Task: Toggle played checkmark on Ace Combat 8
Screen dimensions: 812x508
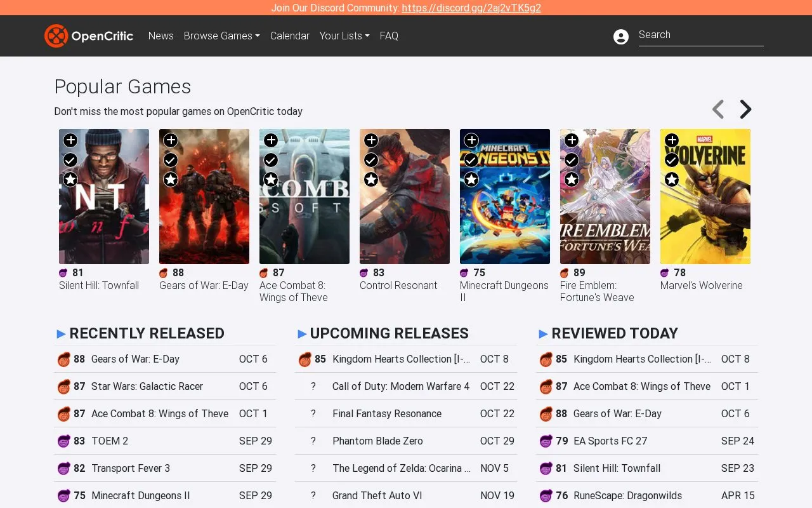Action: (271, 160)
